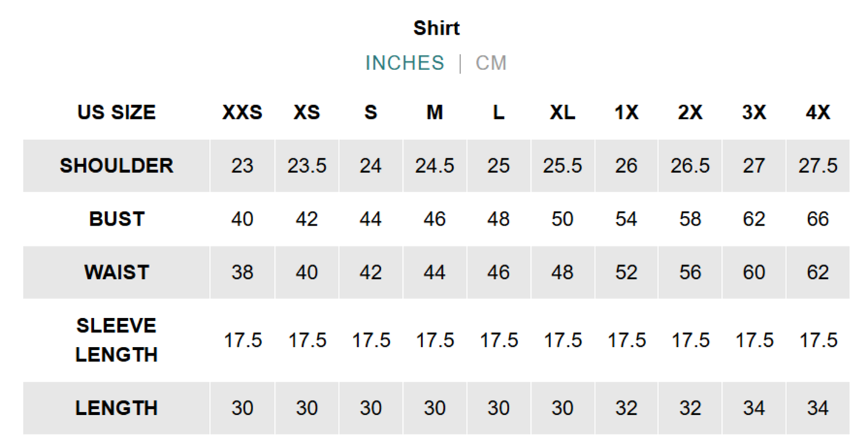This screenshot has width=868, height=446.
Task: Switch measurement units to CM
Action: pos(490,63)
